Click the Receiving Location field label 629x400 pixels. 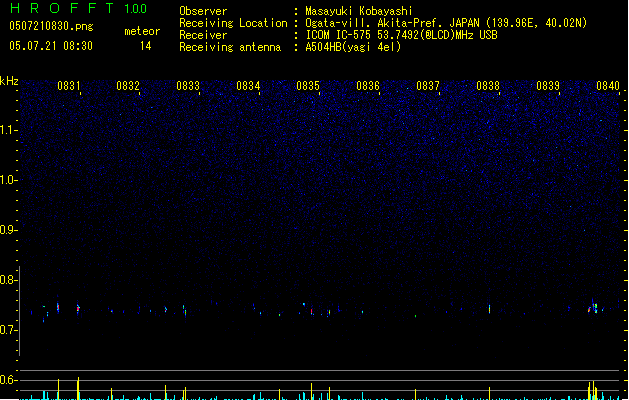(233, 23)
